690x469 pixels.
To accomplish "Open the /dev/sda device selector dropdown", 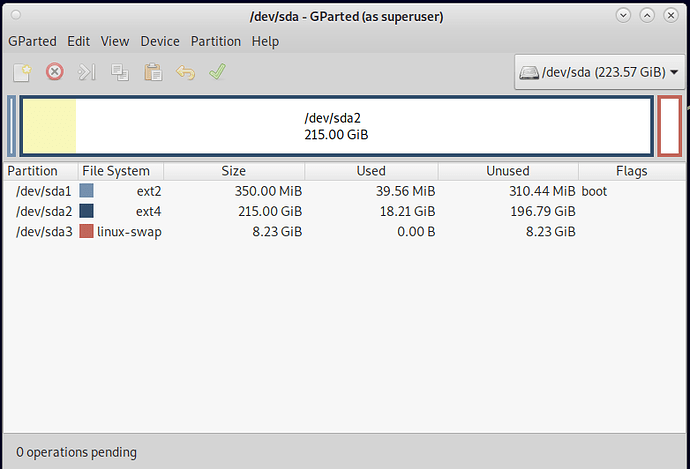I will click(x=599, y=72).
